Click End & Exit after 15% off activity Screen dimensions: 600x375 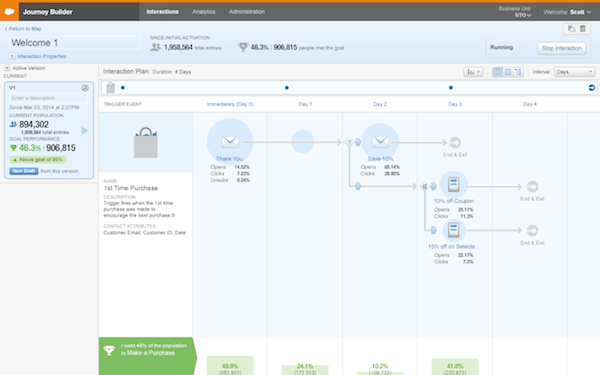[x=532, y=231]
